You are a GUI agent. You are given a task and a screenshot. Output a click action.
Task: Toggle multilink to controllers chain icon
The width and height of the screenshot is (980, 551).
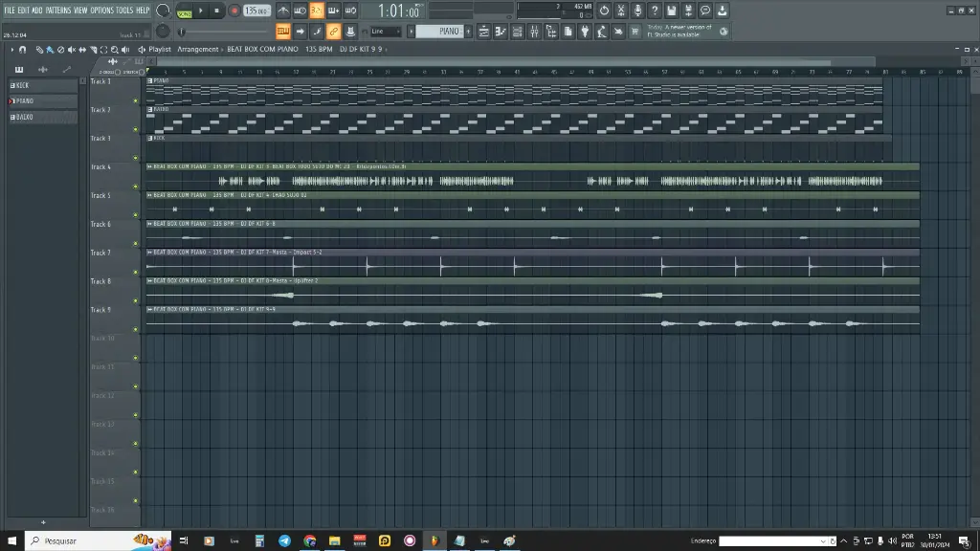334,32
